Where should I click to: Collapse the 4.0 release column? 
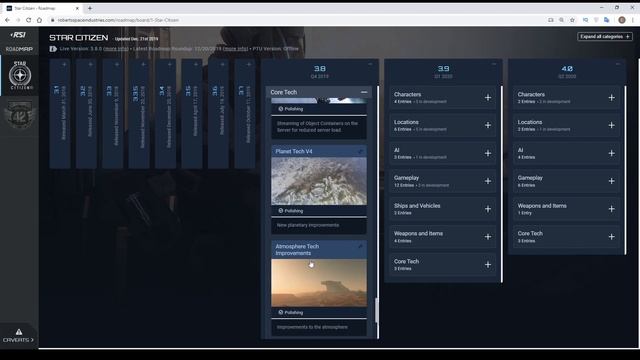pos(618,64)
